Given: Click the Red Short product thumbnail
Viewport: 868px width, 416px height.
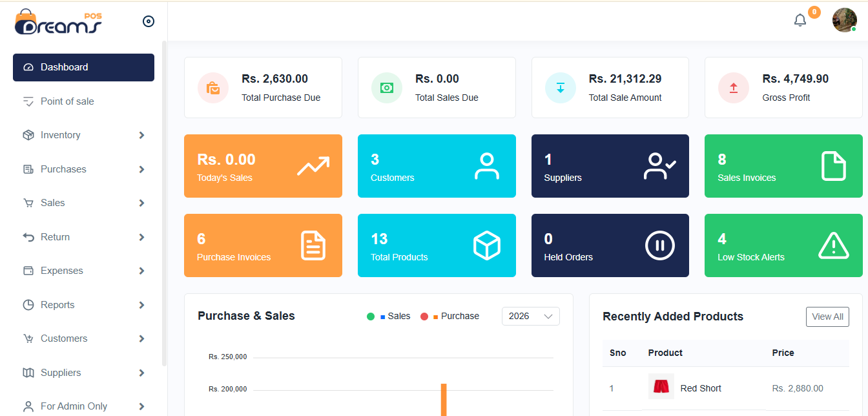Looking at the screenshot, I should point(661,386).
